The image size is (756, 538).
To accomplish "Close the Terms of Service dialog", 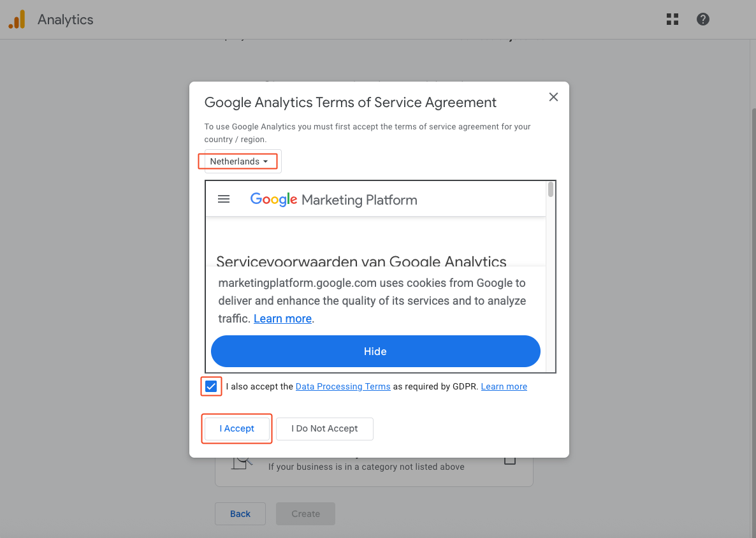I will point(553,97).
